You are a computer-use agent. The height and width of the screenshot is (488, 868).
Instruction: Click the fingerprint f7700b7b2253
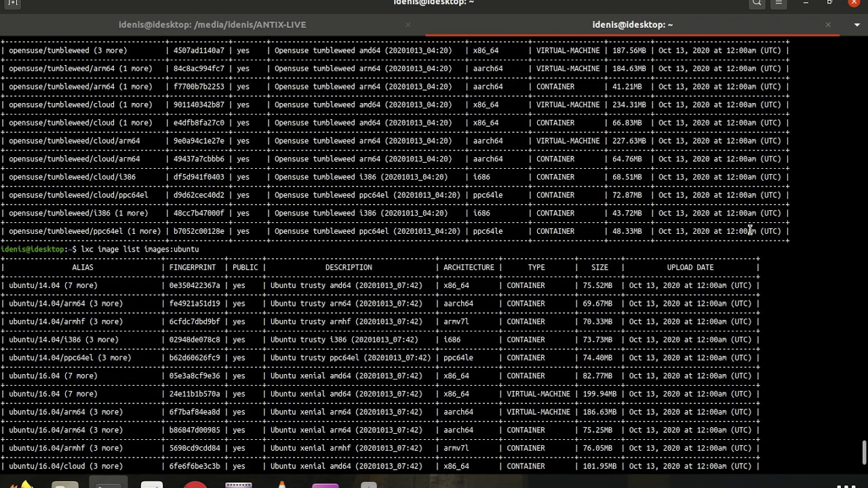tap(199, 87)
